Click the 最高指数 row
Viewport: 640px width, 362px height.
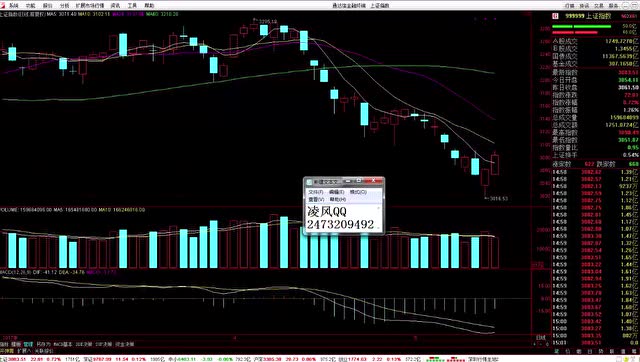click(596, 133)
